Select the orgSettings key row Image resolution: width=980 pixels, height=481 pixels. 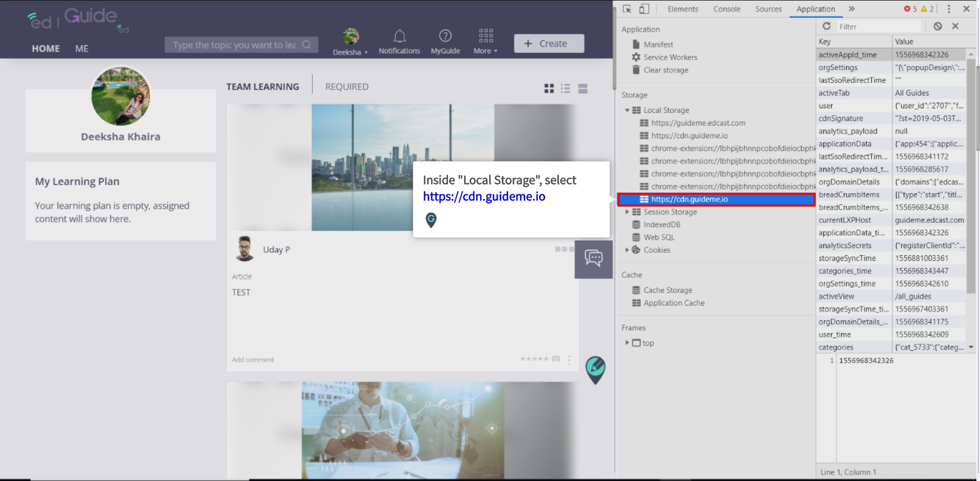click(x=891, y=67)
